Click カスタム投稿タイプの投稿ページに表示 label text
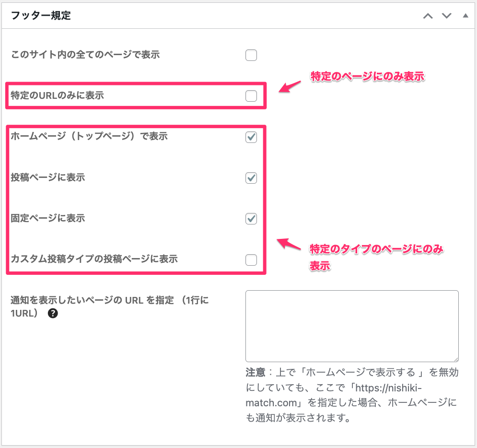The width and height of the screenshot is (477, 448). [x=94, y=259]
